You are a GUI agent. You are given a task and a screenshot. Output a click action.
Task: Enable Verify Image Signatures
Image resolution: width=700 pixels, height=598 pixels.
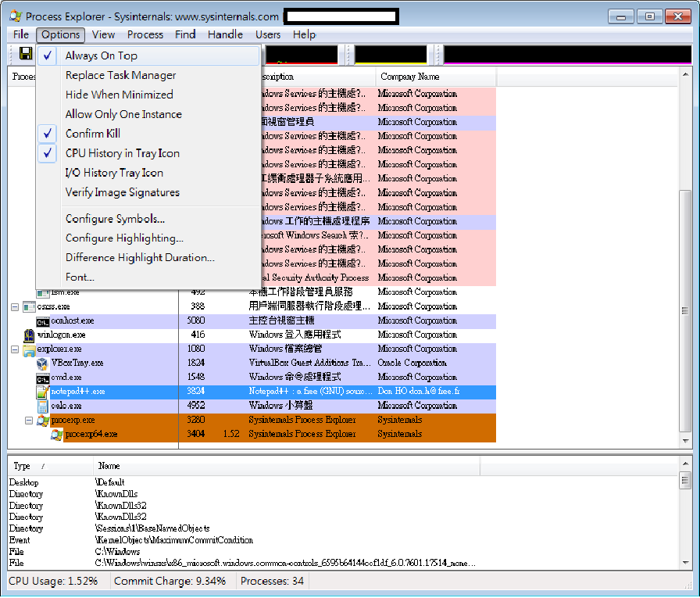click(x=148, y=192)
